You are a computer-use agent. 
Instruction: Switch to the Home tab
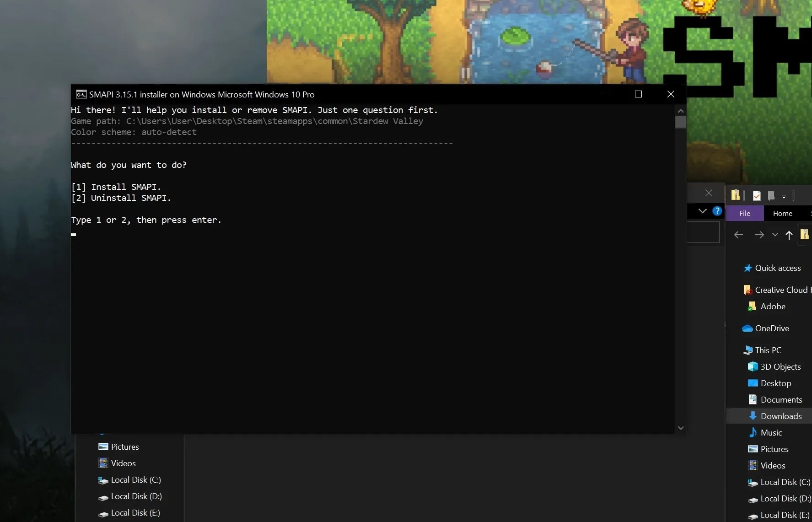(x=782, y=213)
